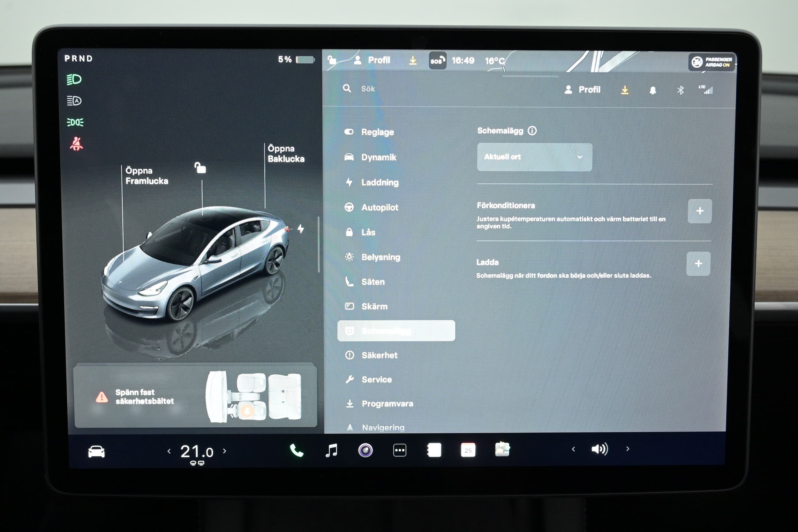Tap the 5% battery indicator
Screen dimensions: 798x532
(x=296, y=59)
